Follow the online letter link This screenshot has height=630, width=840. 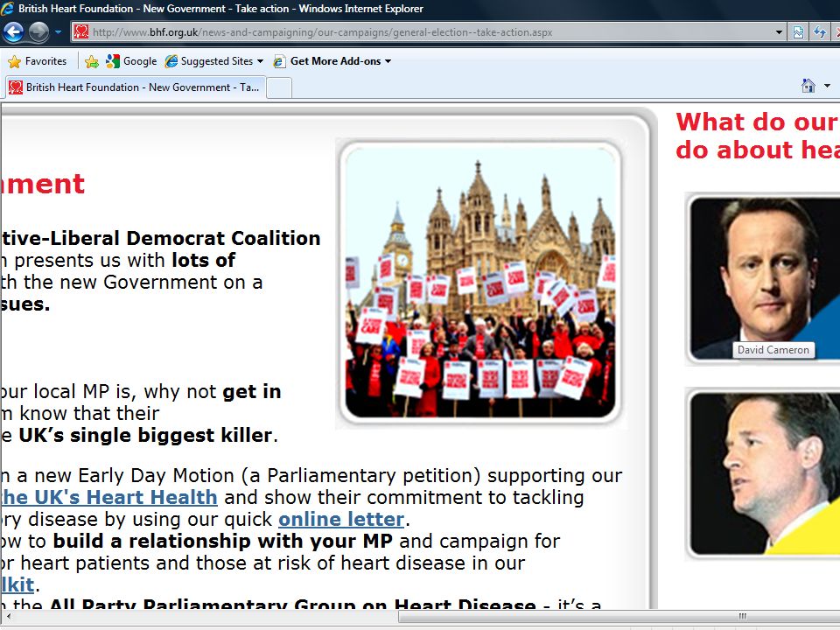click(x=341, y=520)
